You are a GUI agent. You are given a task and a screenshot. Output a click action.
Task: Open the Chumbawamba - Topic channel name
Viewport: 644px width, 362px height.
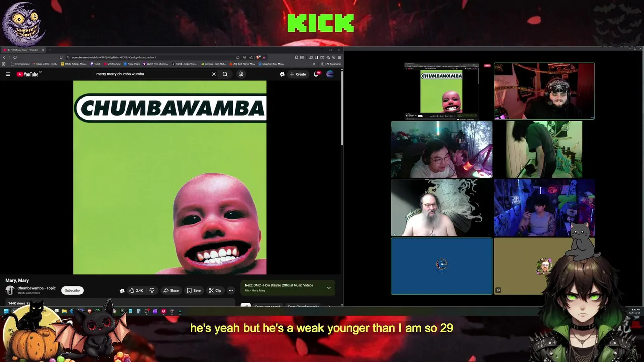tap(36, 288)
